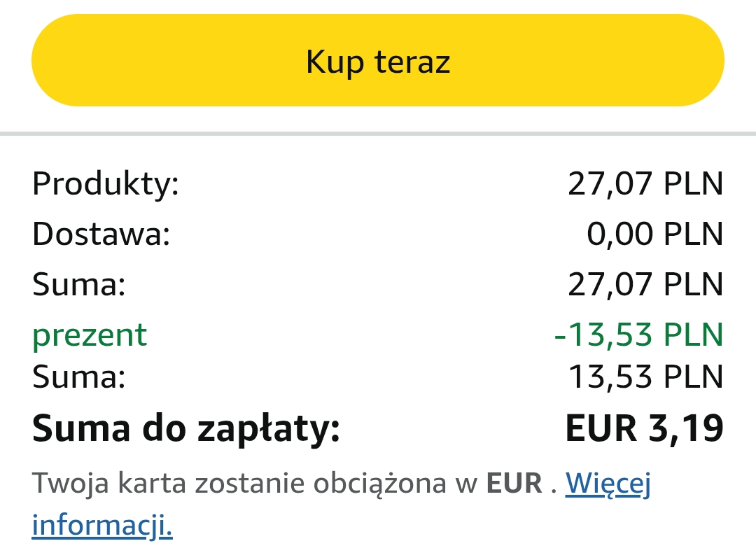Click the bold EUR in card notice

coord(514,484)
